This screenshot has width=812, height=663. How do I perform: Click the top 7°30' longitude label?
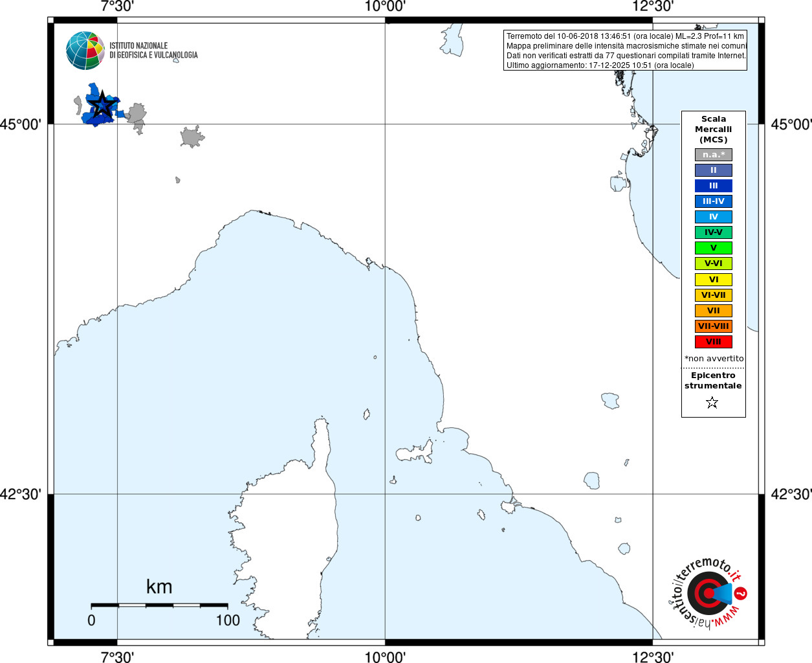pos(117,6)
